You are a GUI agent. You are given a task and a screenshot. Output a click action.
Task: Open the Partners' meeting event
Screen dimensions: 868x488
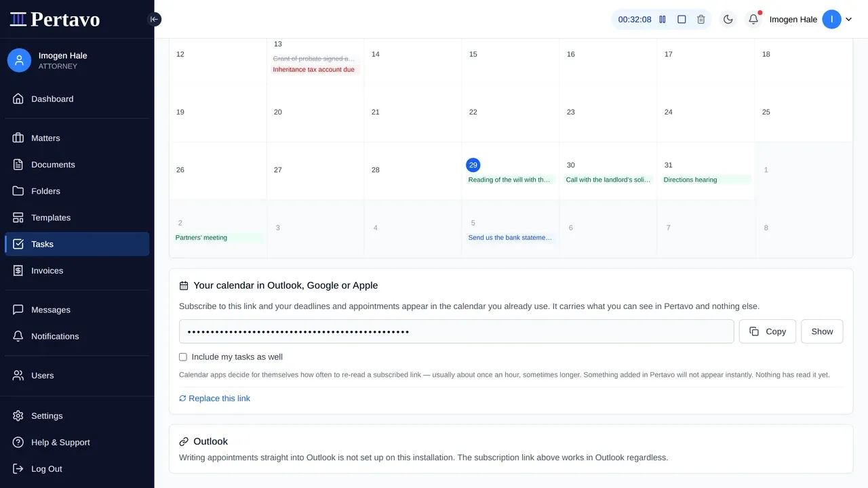point(218,238)
